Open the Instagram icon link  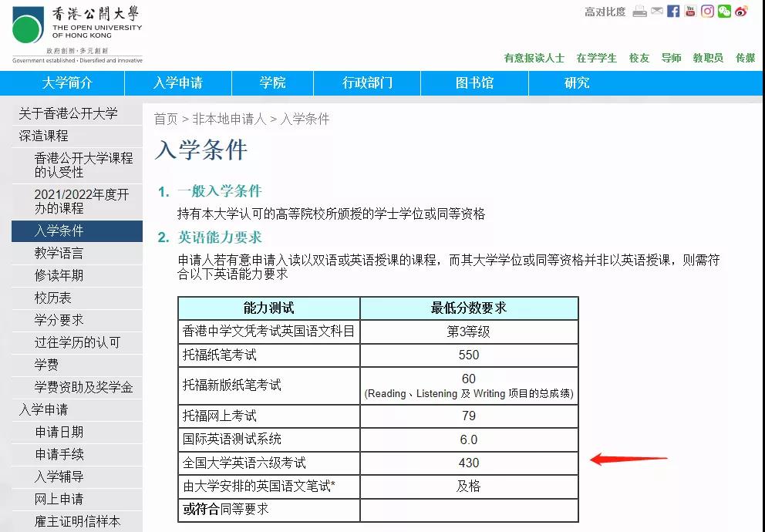click(707, 11)
